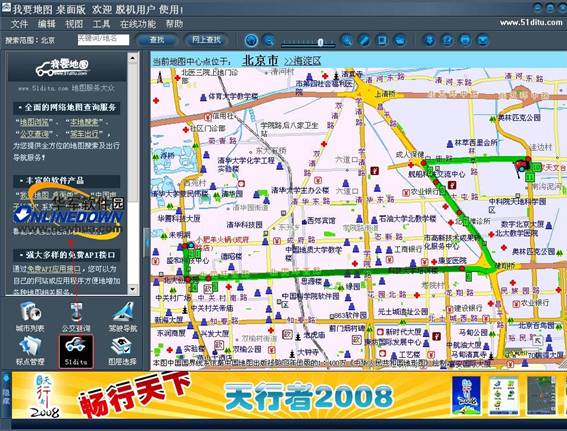Click the 本地搜索 link in sidebar
The height and width of the screenshot is (431, 567).
[x=85, y=122]
